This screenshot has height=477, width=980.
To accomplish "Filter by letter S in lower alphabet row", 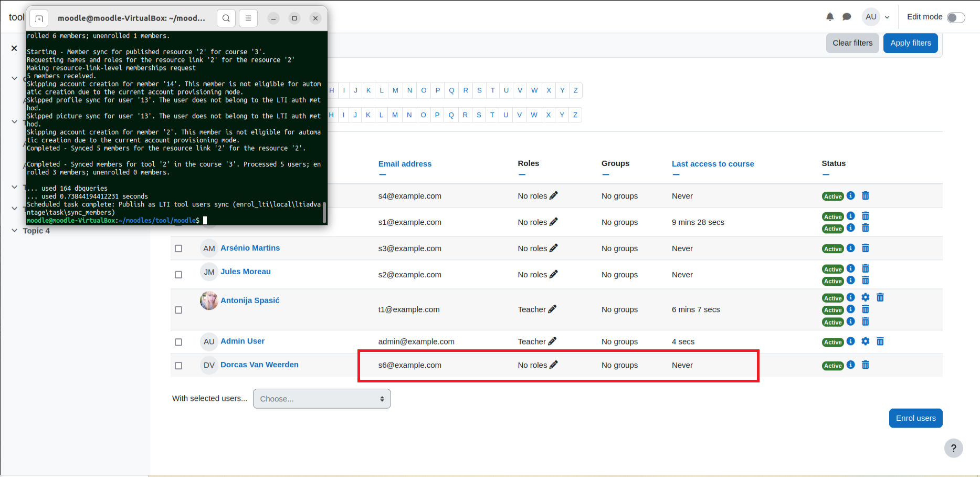I will click(479, 115).
